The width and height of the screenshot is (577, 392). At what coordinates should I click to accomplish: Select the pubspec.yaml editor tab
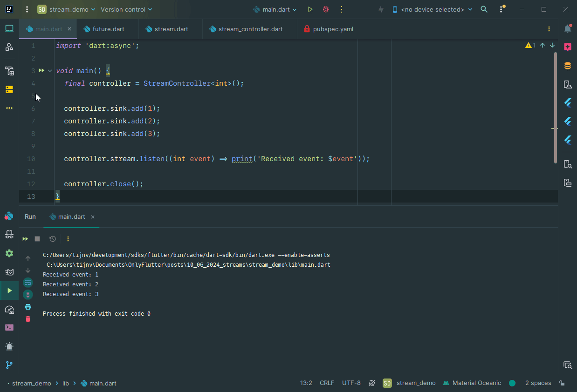click(x=332, y=29)
